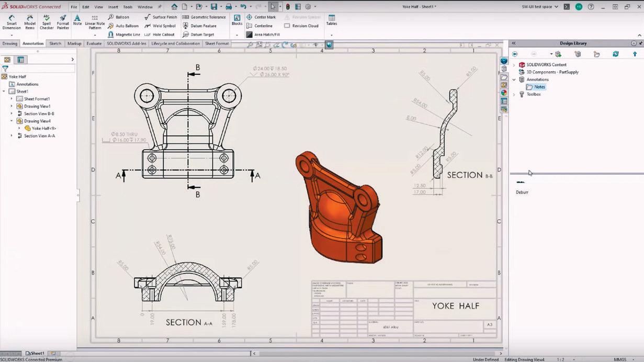Open the Blocks tool
644x362 pixels.
237,20
